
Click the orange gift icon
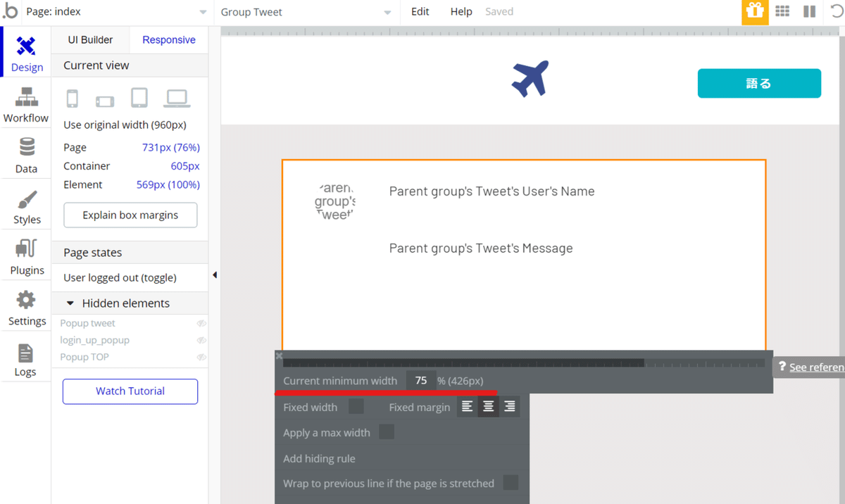(754, 12)
